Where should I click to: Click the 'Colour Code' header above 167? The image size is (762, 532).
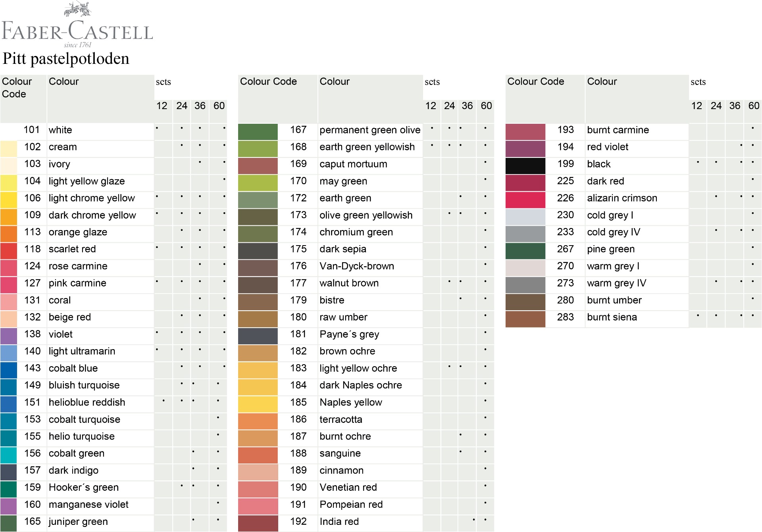point(268,82)
